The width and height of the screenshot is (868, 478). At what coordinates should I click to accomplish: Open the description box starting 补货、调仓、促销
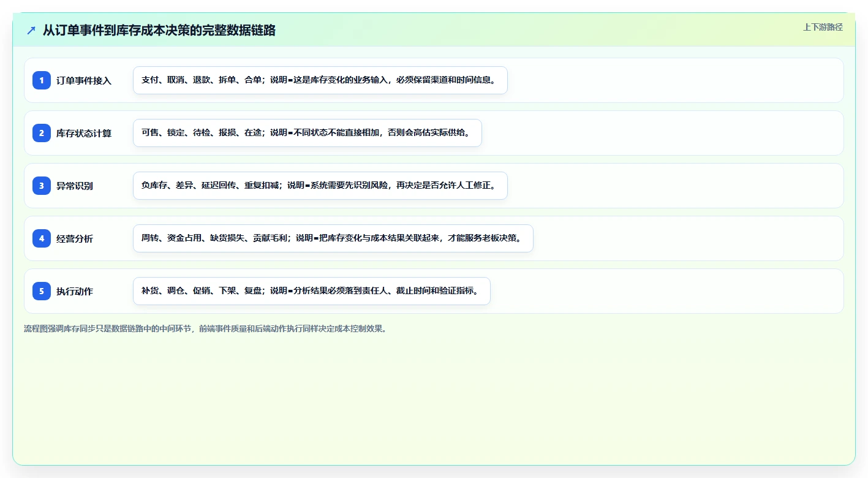pos(312,291)
